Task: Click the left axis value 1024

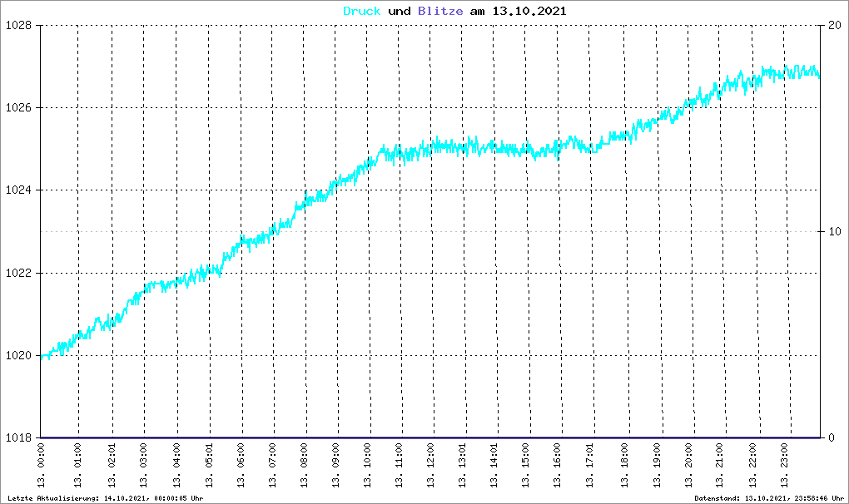Action: point(18,190)
